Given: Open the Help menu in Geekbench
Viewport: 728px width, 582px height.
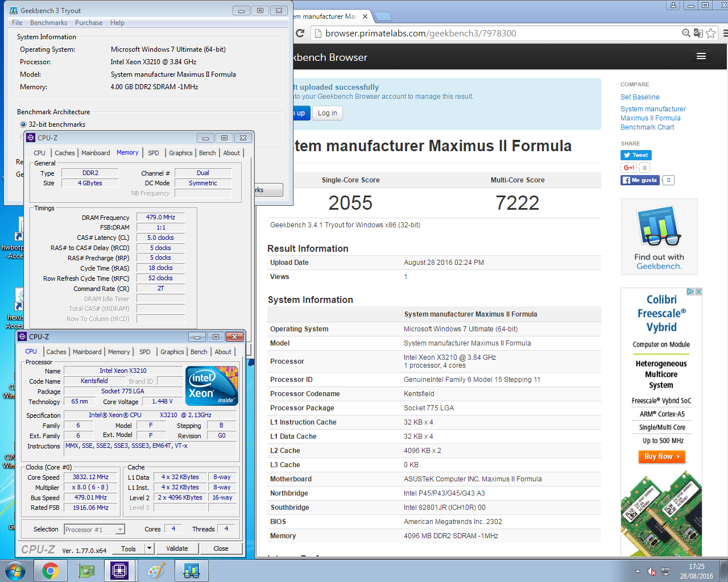Looking at the screenshot, I should [x=117, y=23].
